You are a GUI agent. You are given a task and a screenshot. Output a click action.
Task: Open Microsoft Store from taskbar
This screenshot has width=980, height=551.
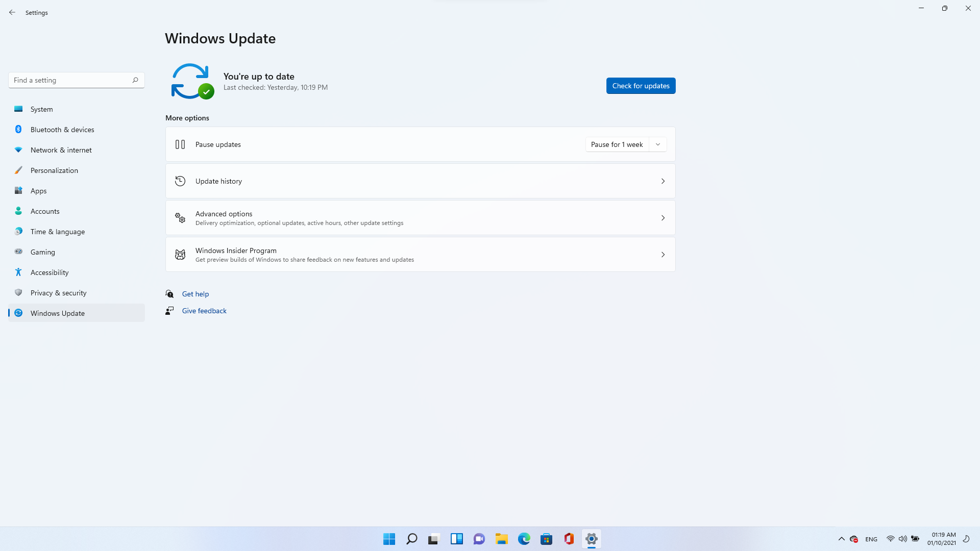547,539
